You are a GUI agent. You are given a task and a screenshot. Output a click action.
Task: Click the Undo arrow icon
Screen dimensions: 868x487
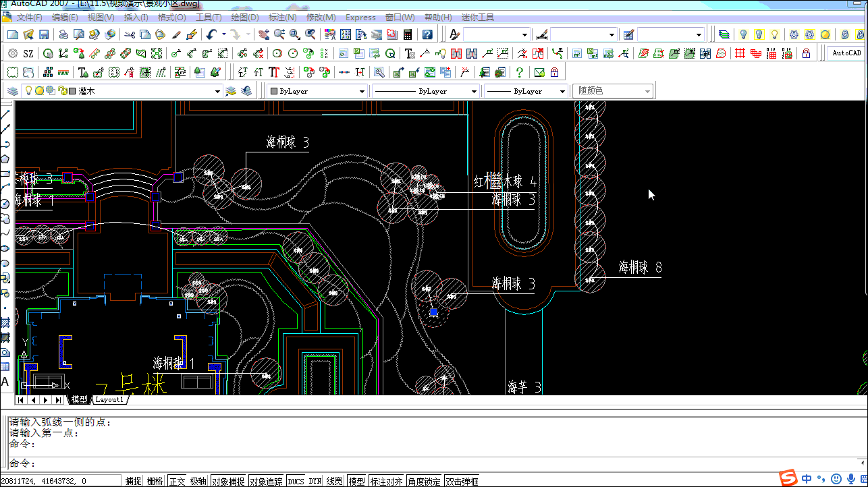coord(211,34)
